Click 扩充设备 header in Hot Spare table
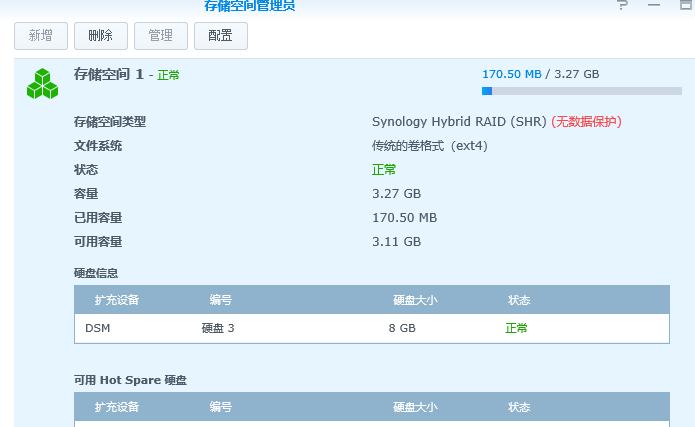This screenshot has width=695, height=427. coord(117,407)
